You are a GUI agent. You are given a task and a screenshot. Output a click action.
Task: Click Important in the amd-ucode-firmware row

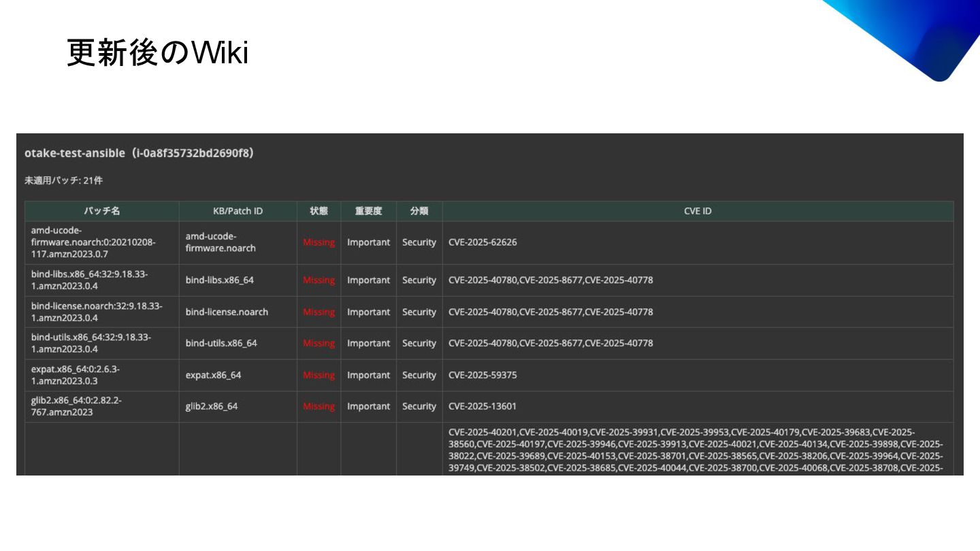click(x=368, y=242)
